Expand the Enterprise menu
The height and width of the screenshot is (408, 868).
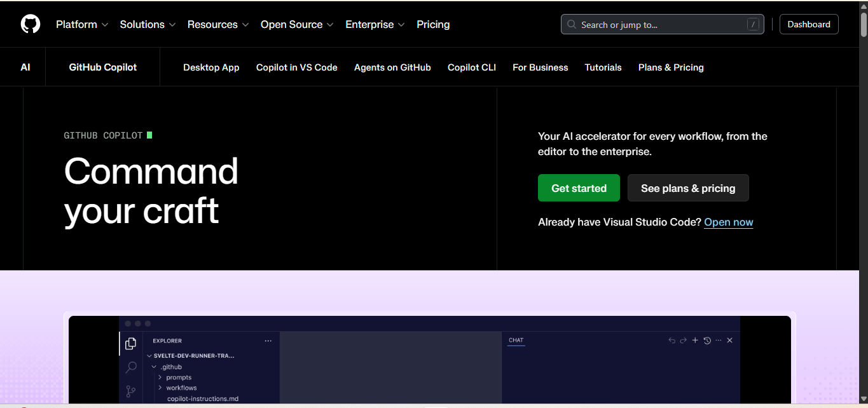coord(375,24)
